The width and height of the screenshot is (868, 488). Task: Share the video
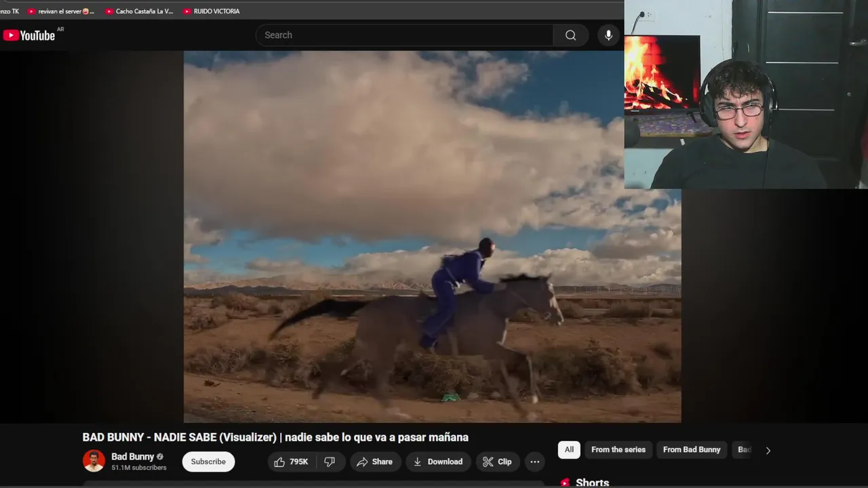(375, 462)
